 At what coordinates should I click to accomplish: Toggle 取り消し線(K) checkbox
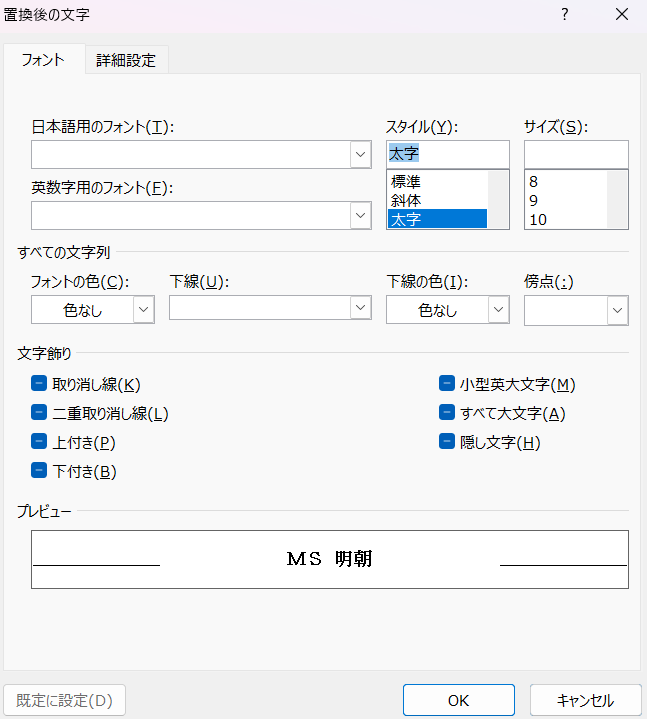click(39, 383)
